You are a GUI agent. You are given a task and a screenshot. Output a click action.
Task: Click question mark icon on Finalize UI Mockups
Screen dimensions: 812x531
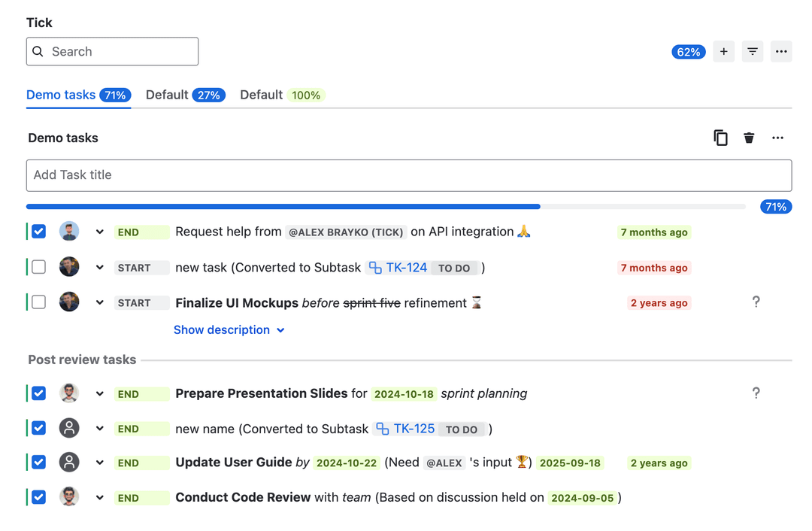point(756,302)
